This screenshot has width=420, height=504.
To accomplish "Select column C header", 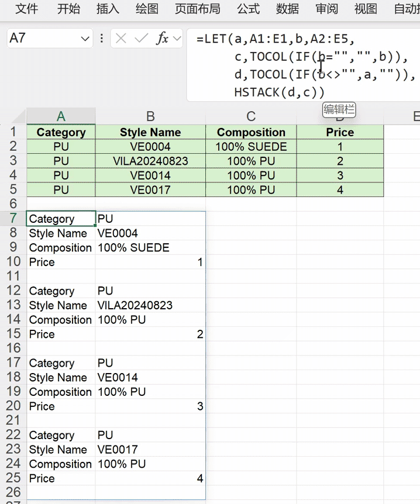I will pyautogui.click(x=251, y=116).
